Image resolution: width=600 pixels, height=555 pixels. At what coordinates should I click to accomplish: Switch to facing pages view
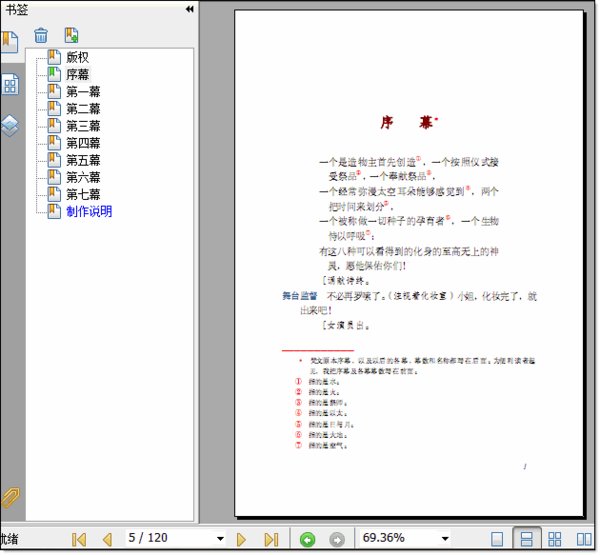[x=584, y=539]
